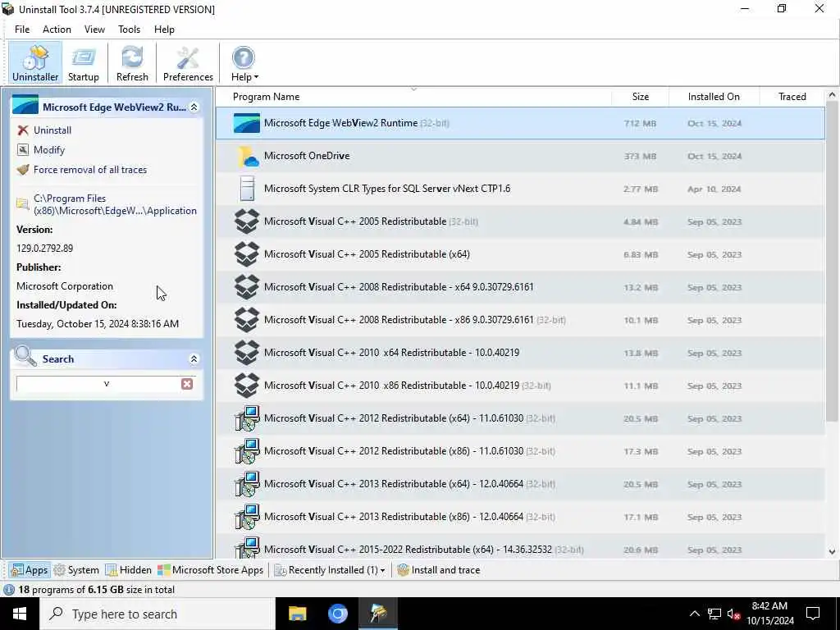Click the scroll down arrow of program list
This screenshot has height=630, width=840.
(832, 551)
